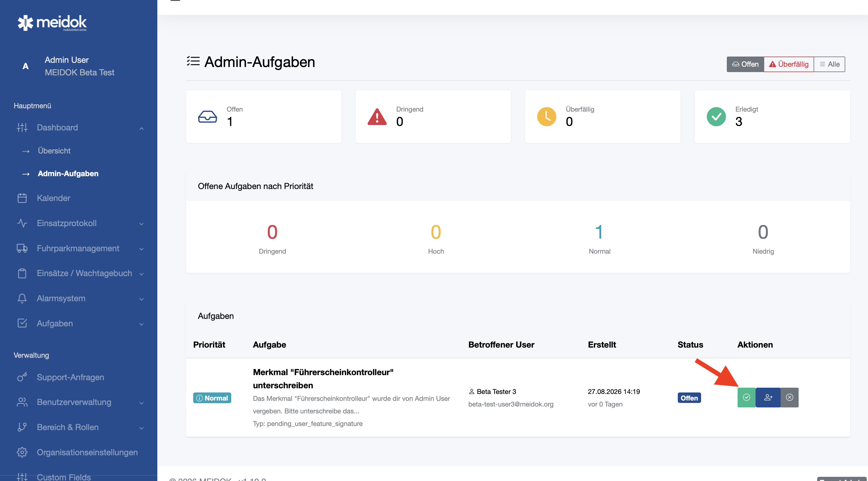Open the Admin User avatar
This screenshot has width=868, height=481.
tap(25, 66)
